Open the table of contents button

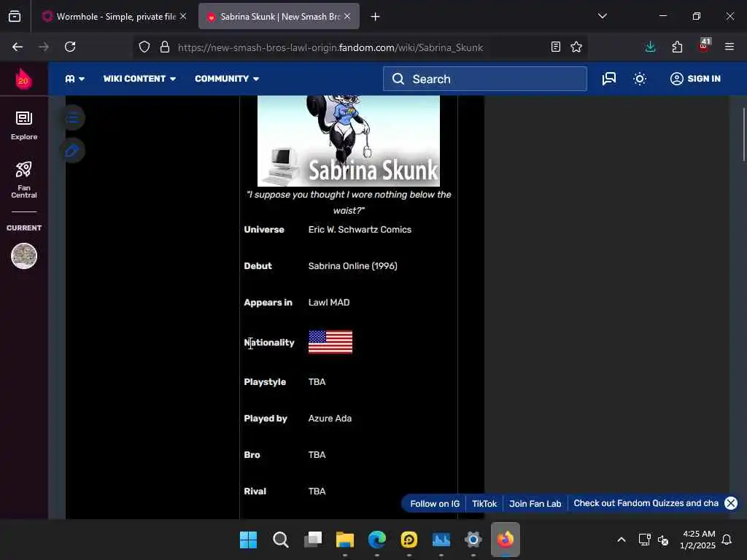(x=72, y=117)
